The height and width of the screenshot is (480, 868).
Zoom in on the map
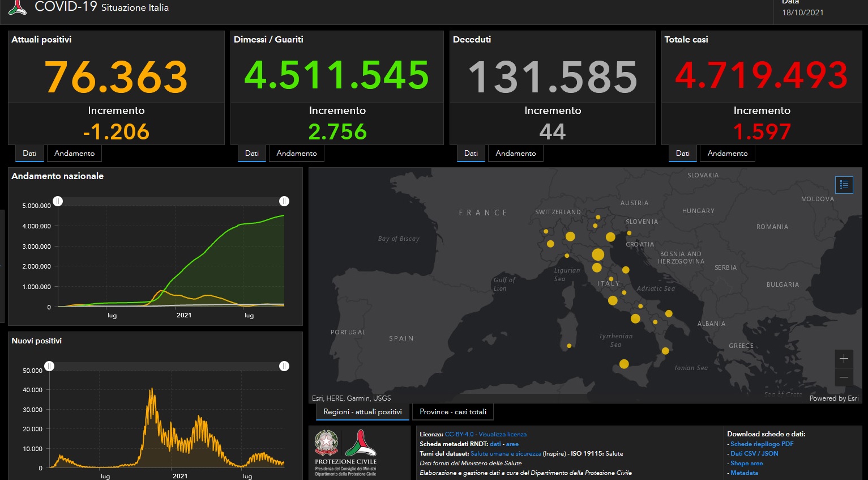click(x=844, y=359)
